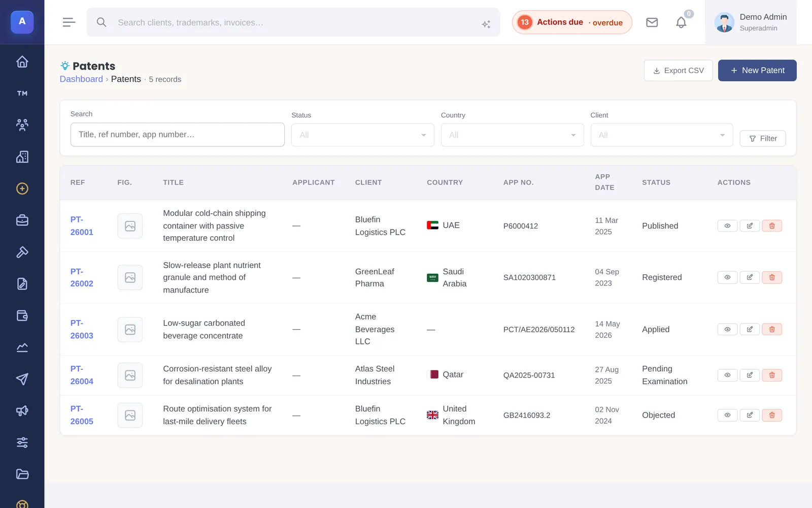View patent PT-26002 with eye icon
Viewport: 812px width, 508px height.
(x=727, y=277)
